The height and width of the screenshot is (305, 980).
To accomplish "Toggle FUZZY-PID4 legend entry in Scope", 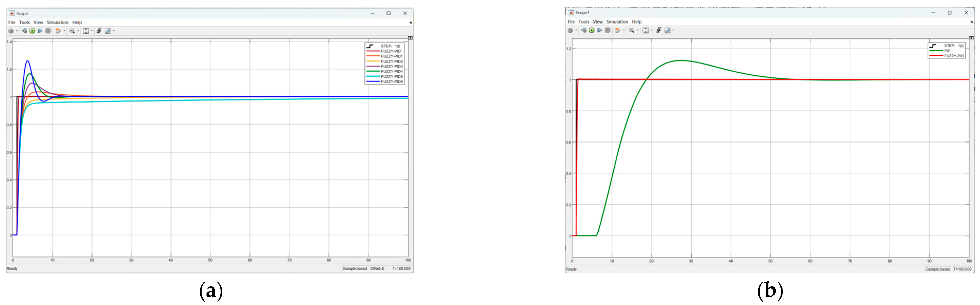I will coord(384,72).
